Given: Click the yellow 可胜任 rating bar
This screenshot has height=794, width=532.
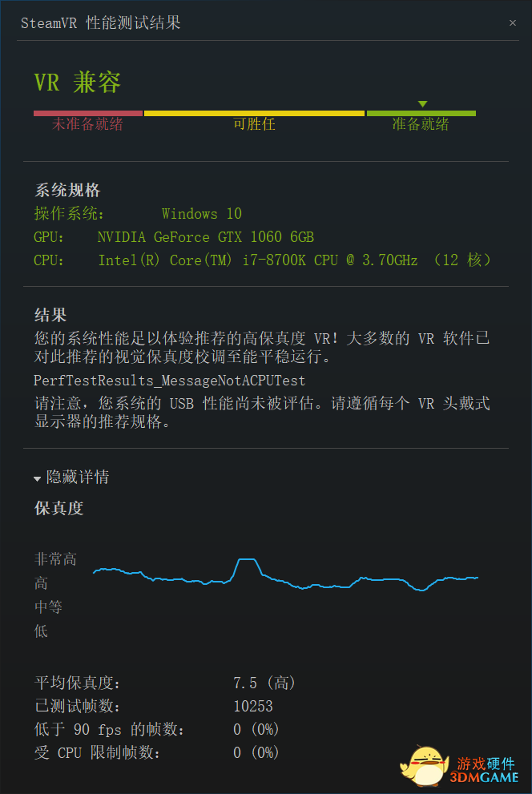Looking at the screenshot, I should pos(254,114).
